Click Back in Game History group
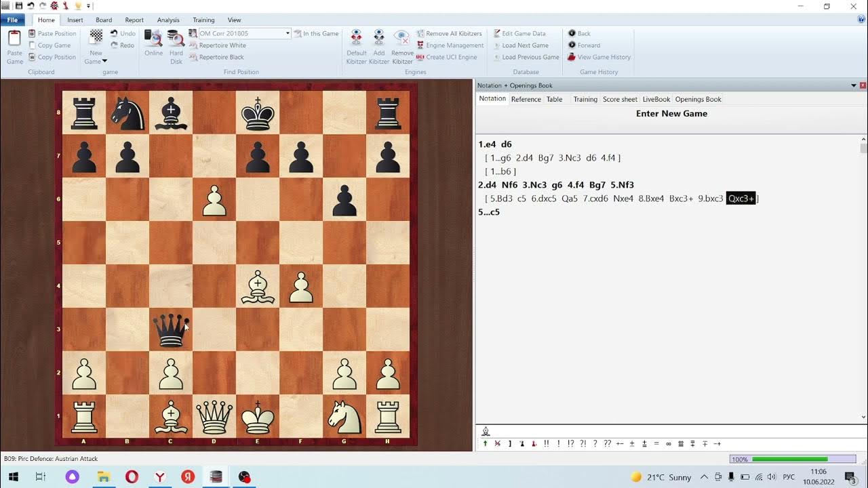868x488 pixels. tap(579, 33)
